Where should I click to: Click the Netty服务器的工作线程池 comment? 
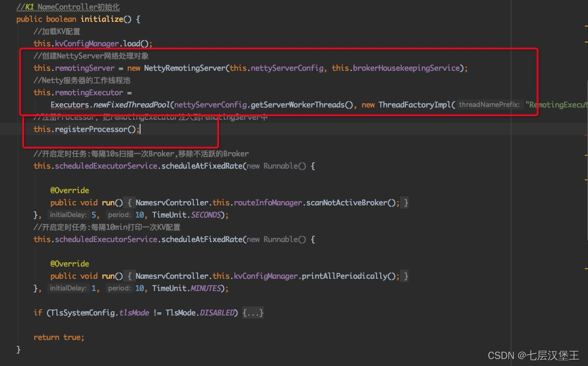coord(81,80)
